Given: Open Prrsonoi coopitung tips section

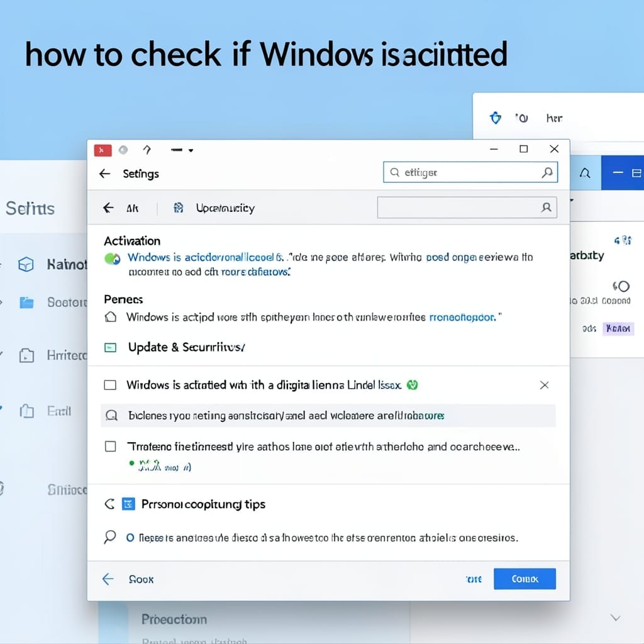Looking at the screenshot, I should (203, 504).
